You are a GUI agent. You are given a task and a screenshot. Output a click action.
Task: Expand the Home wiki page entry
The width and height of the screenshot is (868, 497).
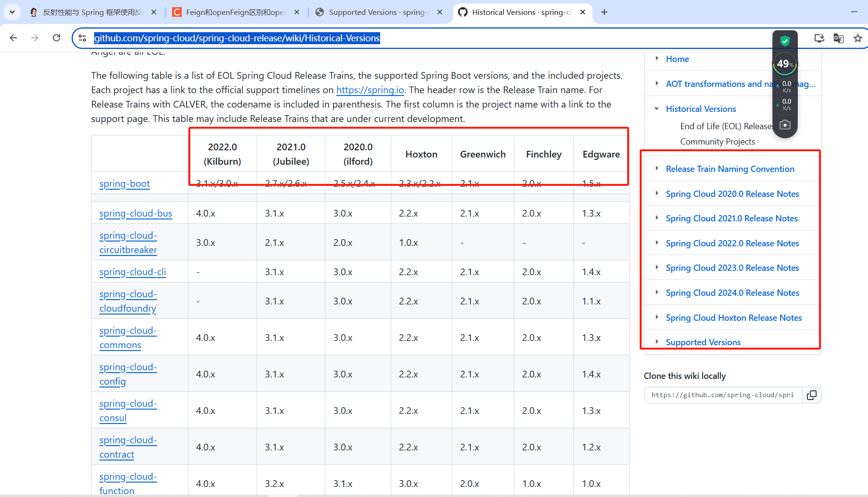657,59
